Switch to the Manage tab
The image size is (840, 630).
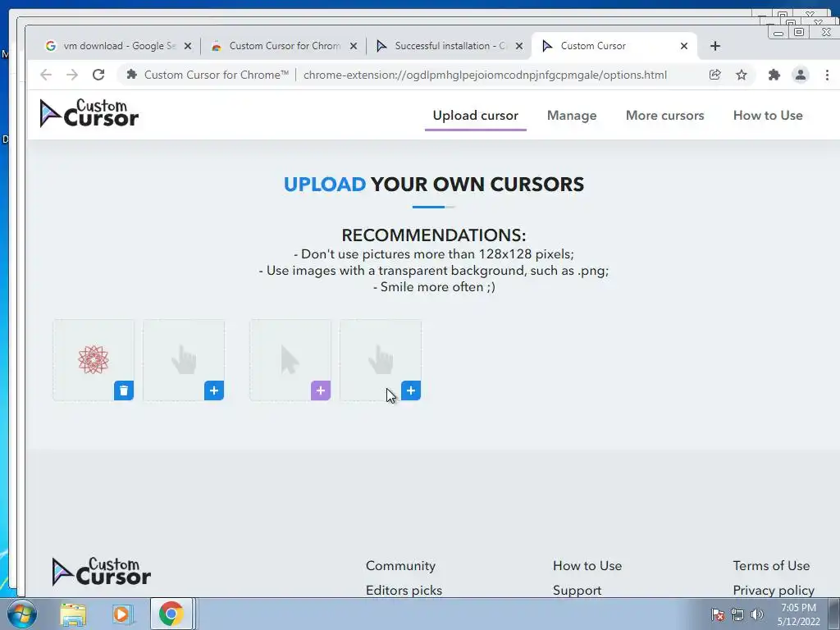[x=572, y=115]
